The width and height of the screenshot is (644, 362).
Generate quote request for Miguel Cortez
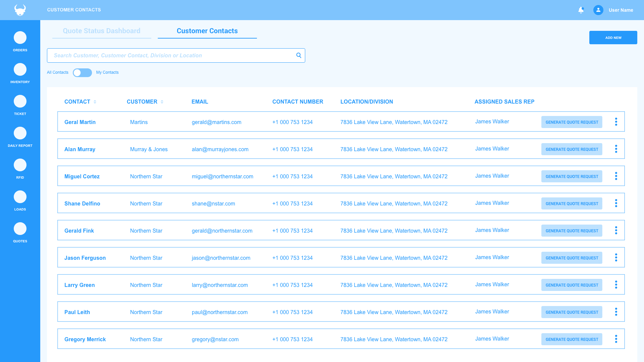point(572,176)
